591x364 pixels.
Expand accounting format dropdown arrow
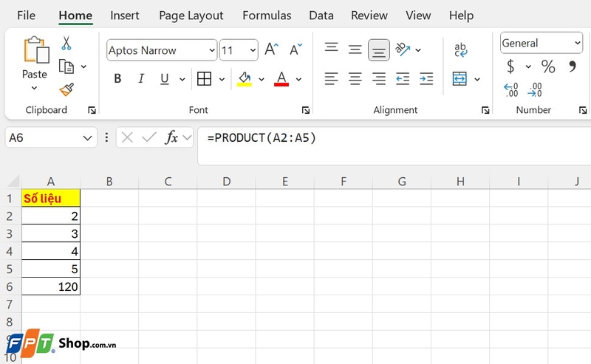(x=528, y=66)
